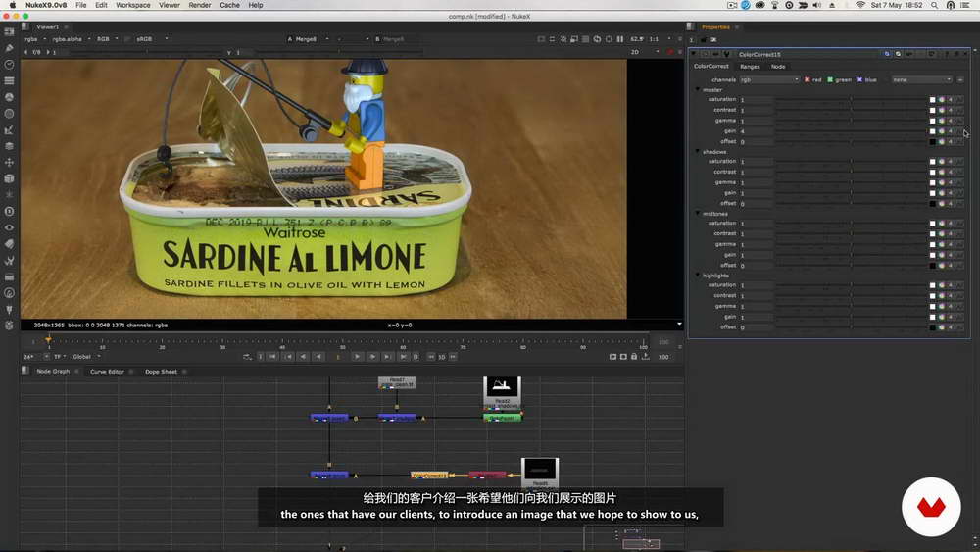Switch to the Dope Sheet tab
980x552 pixels.
[162, 372]
